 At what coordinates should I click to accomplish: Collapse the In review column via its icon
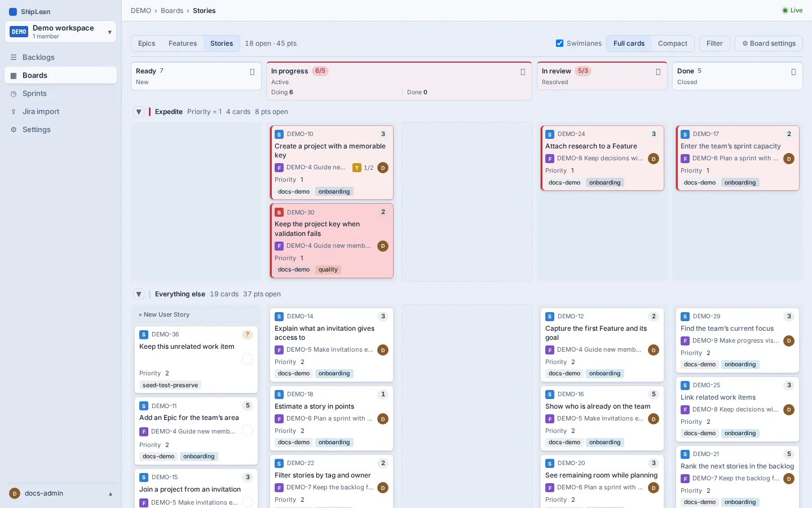click(658, 72)
